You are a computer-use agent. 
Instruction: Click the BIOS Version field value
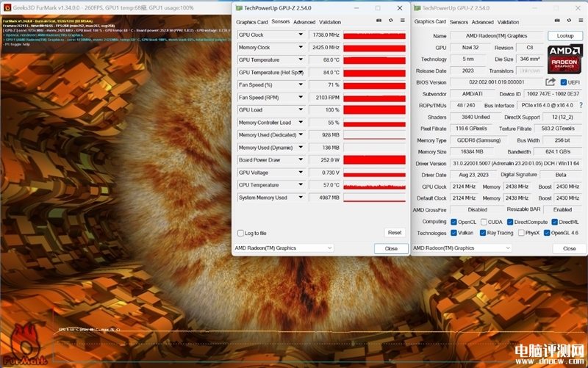pyautogui.click(x=497, y=82)
